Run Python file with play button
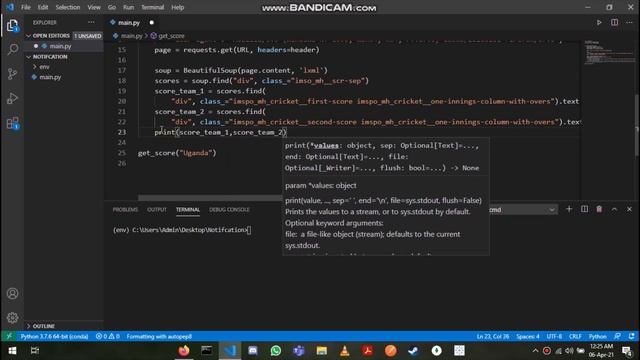 pyautogui.click(x=599, y=22)
